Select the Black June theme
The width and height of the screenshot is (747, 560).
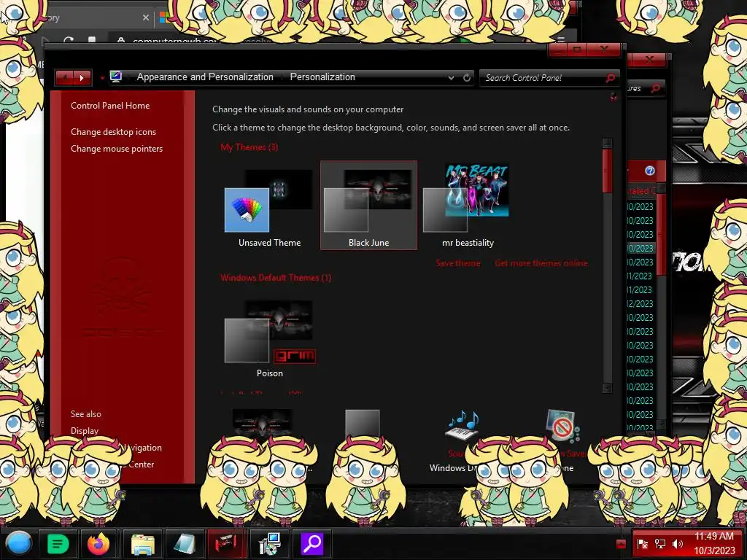(368, 205)
